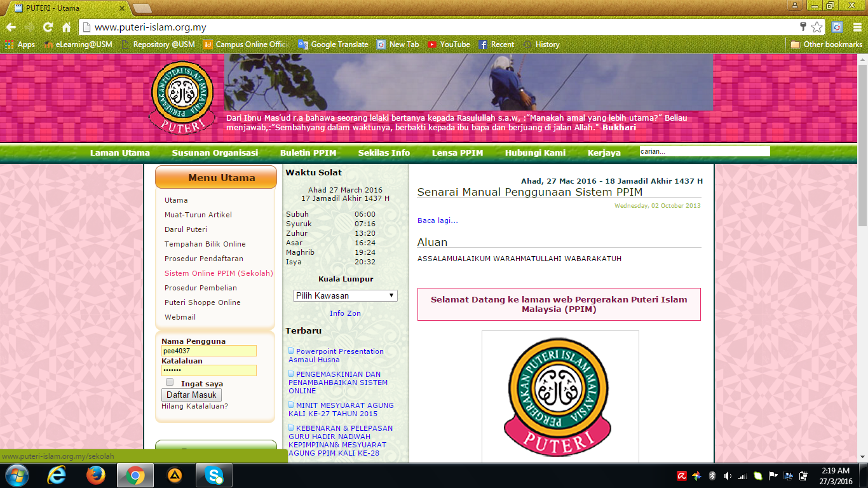Go to Darul Puteri in the sidebar
The width and height of the screenshot is (868, 488).
[x=186, y=229]
